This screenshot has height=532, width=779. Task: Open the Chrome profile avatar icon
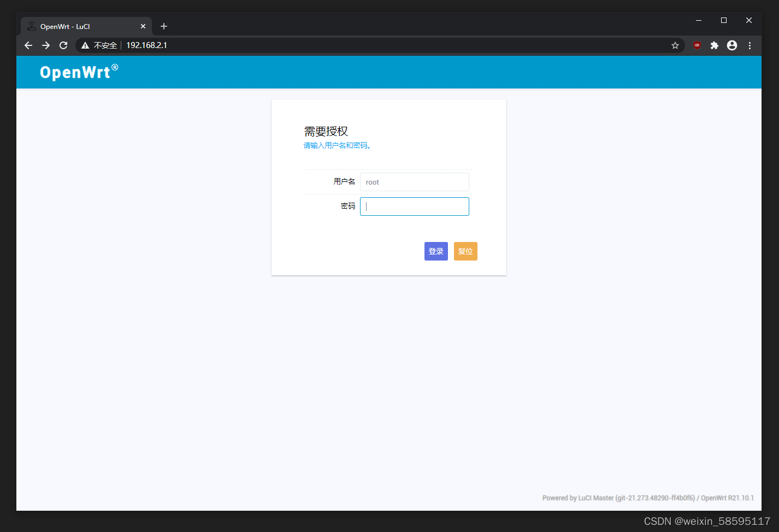pos(732,45)
